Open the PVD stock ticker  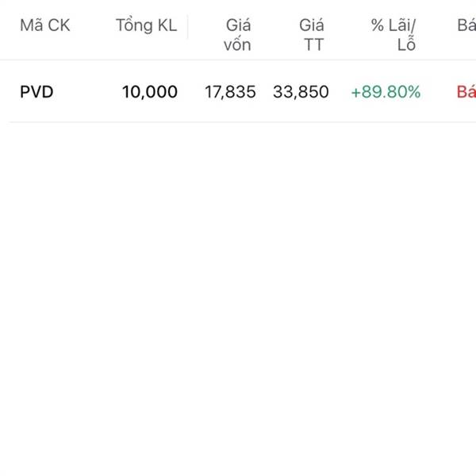[36, 92]
